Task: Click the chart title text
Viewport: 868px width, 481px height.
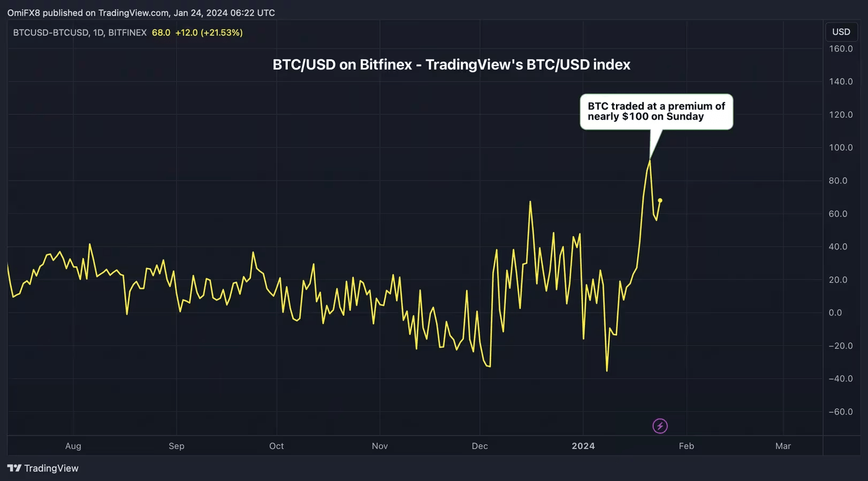Action: pyautogui.click(x=451, y=65)
